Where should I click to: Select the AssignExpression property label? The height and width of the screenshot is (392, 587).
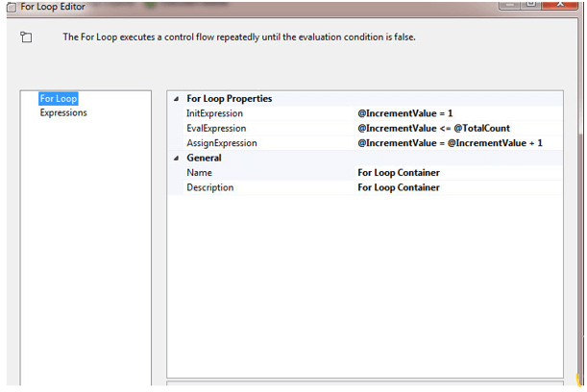pos(221,143)
